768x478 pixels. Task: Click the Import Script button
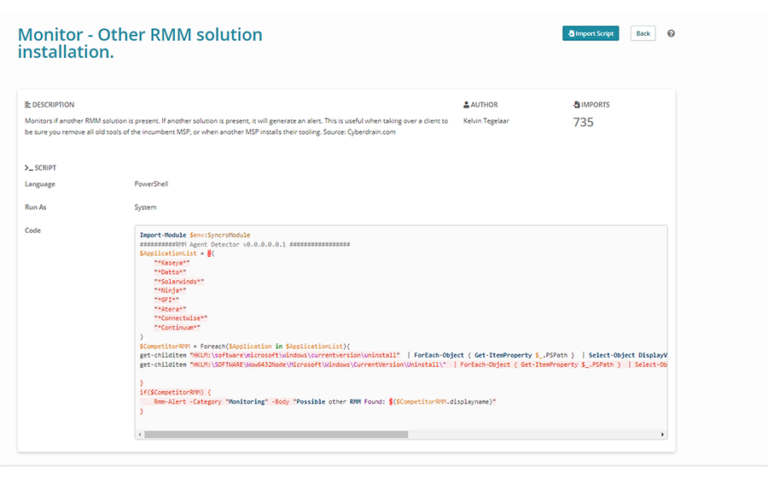click(590, 34)
